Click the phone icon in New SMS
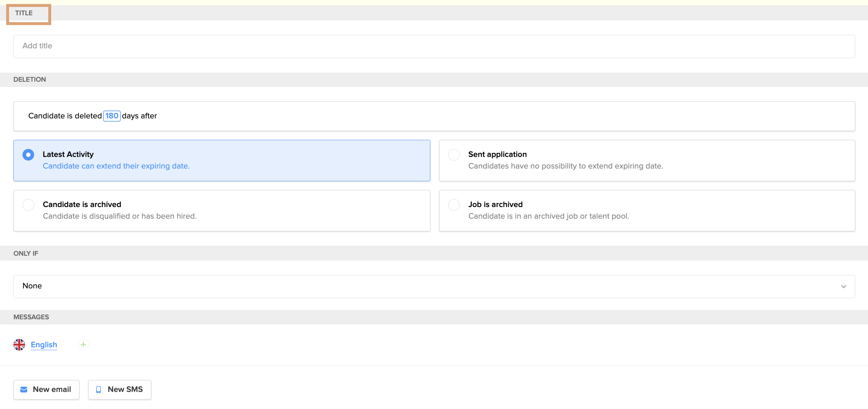Viewport: 868px width, 409px height. click(98, 389)
